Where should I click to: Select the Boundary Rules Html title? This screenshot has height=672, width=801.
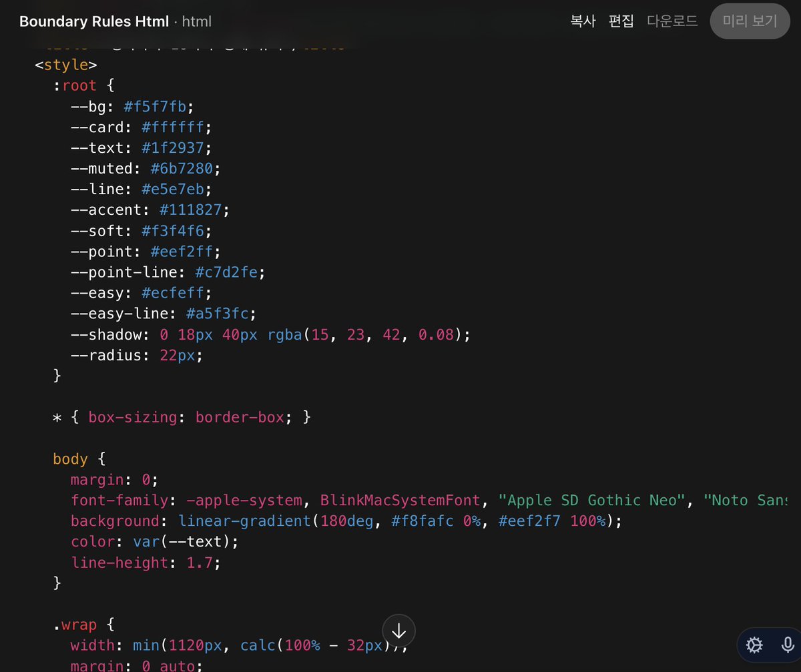(x=94, y=21)
